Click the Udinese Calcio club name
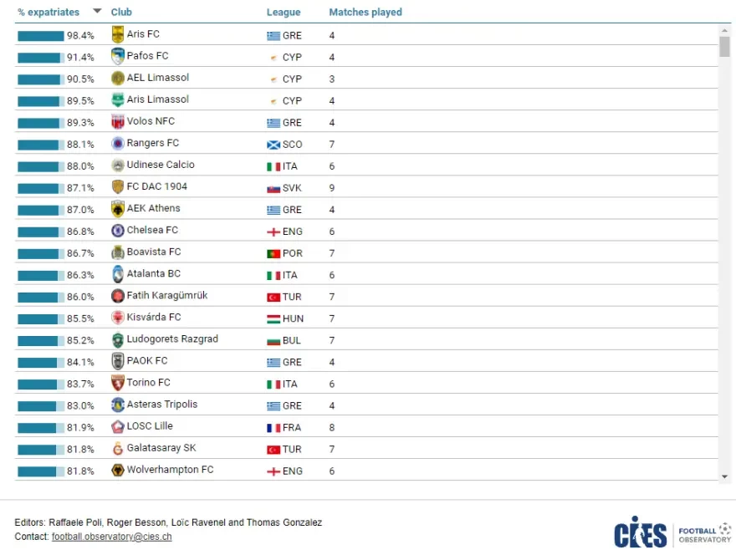This screenshot has width=736, height=560. [x=161, y=165]
